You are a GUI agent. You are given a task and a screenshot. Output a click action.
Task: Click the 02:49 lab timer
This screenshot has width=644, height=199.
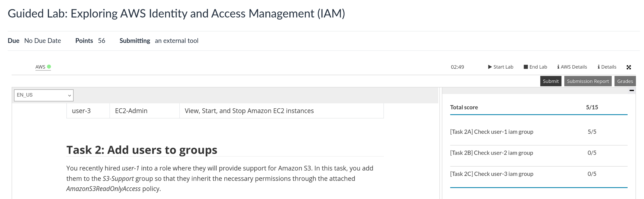point(457,67)
